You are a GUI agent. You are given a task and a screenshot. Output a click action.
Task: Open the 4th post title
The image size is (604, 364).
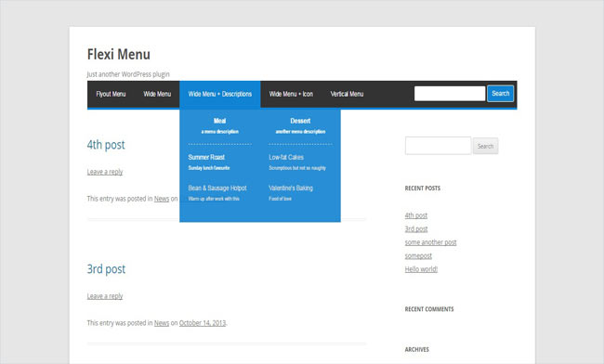coord(106,145)
